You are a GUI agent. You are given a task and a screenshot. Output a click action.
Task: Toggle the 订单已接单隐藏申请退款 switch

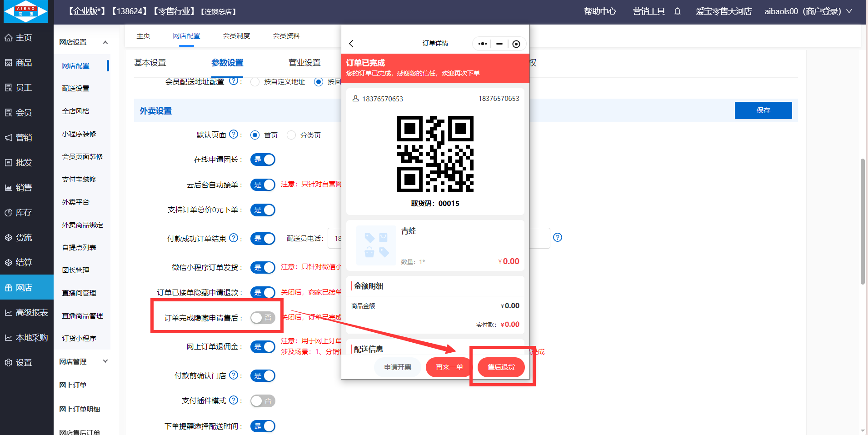(263, 293)
